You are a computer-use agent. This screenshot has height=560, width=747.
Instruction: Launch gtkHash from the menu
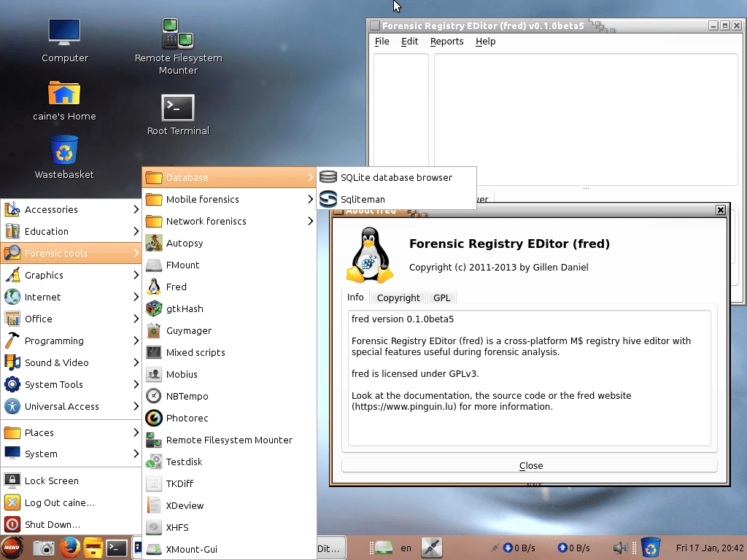[x=229, y=308]
